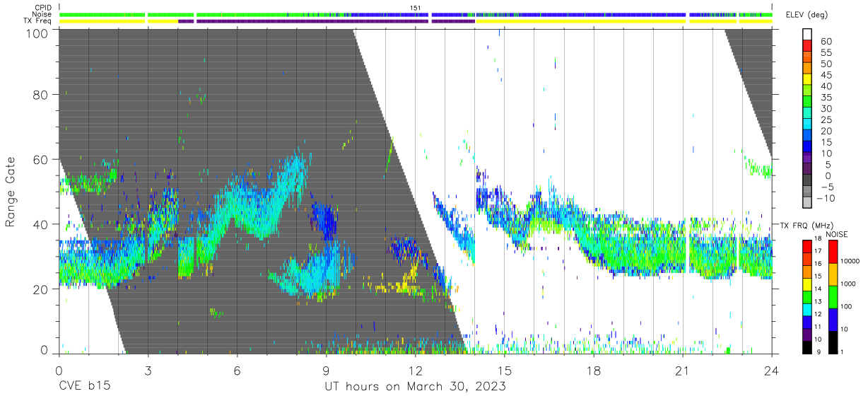Pick the white top segment of ELEV colorbar
Image resolution: width=868 pixels, height=401 pixels.
(x=808, y=35)
